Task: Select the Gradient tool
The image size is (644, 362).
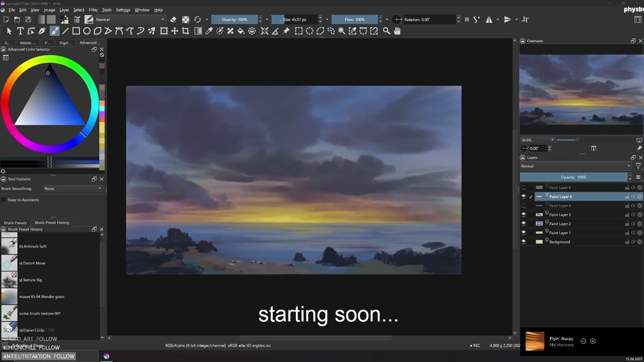Action: 198,31
